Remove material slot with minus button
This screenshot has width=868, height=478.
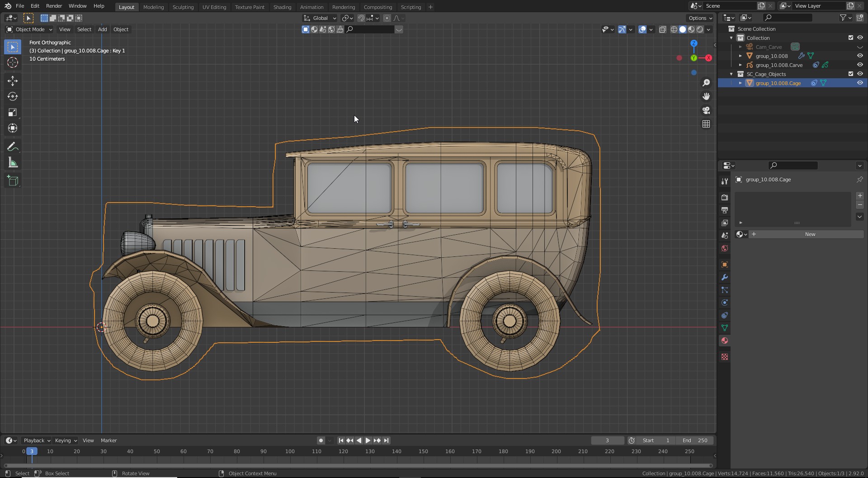point(860,205)
